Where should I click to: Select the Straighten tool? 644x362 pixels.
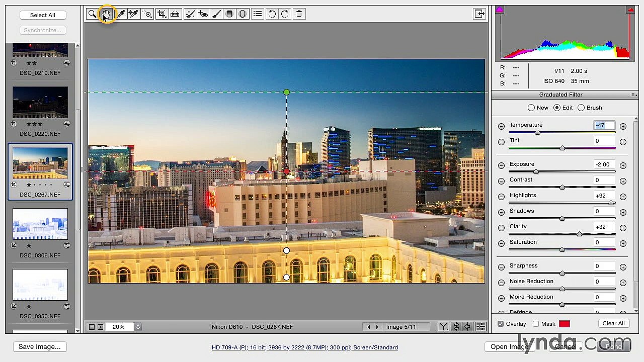click(x=175, y=14)
